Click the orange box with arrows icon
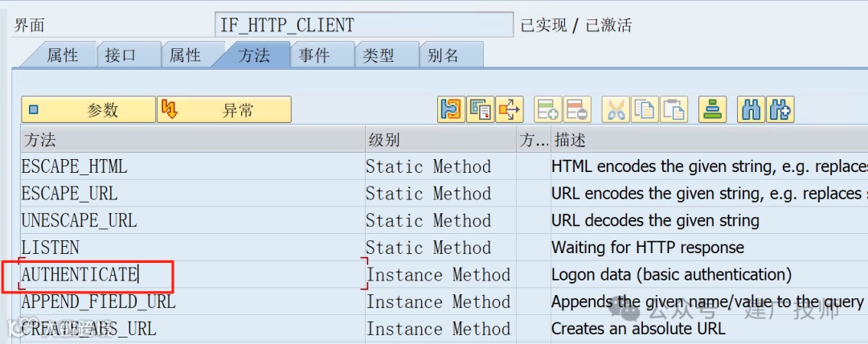This screenshot has width=868, height=344. click(510, 109)
